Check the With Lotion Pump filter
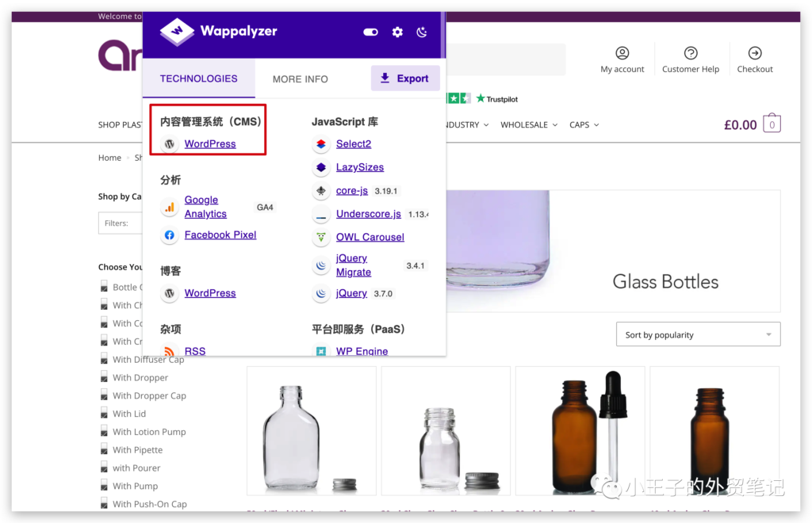Screen dimensions: 812x523 click(104, 432)
